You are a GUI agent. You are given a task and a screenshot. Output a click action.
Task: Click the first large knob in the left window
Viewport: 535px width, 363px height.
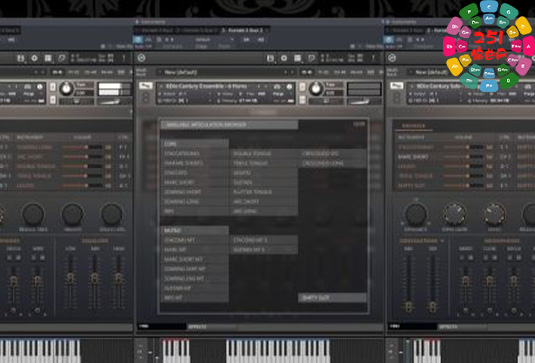[x=33, y=214]
